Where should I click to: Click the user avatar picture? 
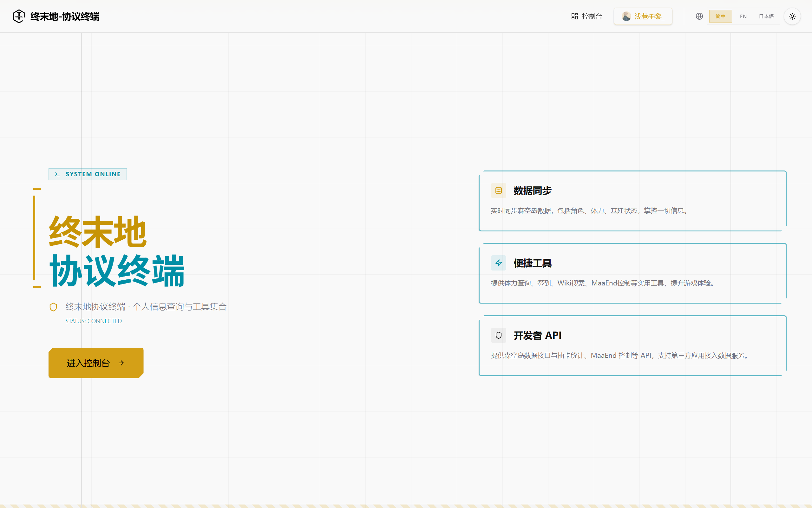click(626, 16)
